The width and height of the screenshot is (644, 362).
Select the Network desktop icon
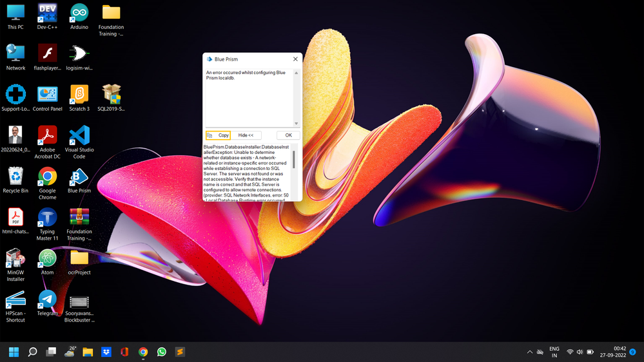click(15, 57)
